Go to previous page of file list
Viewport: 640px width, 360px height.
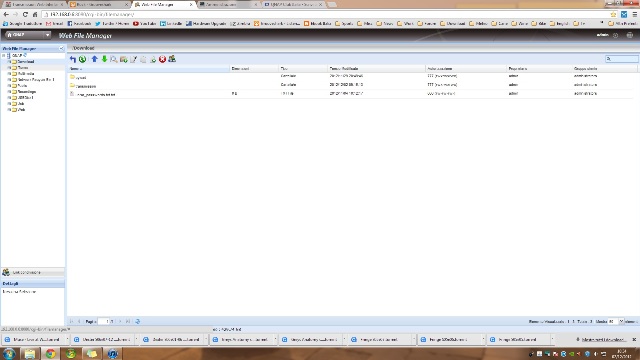[79, 322]
